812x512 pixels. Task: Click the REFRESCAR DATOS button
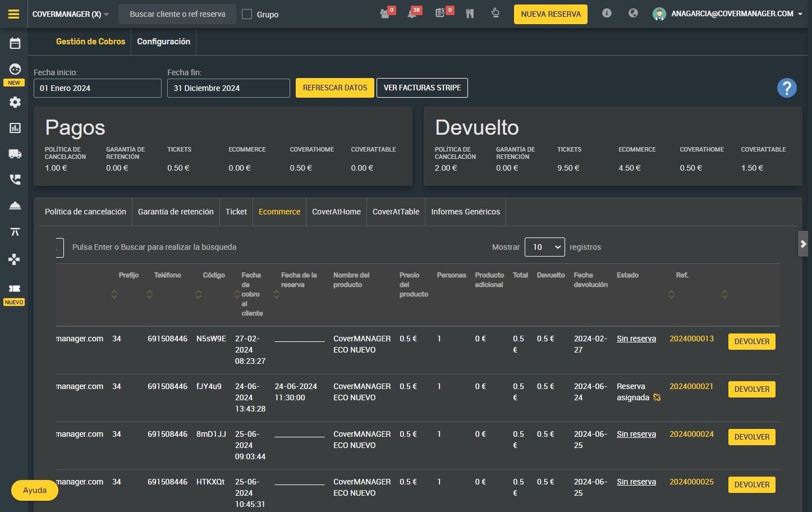pyautogui.click(x=334, y=88)
